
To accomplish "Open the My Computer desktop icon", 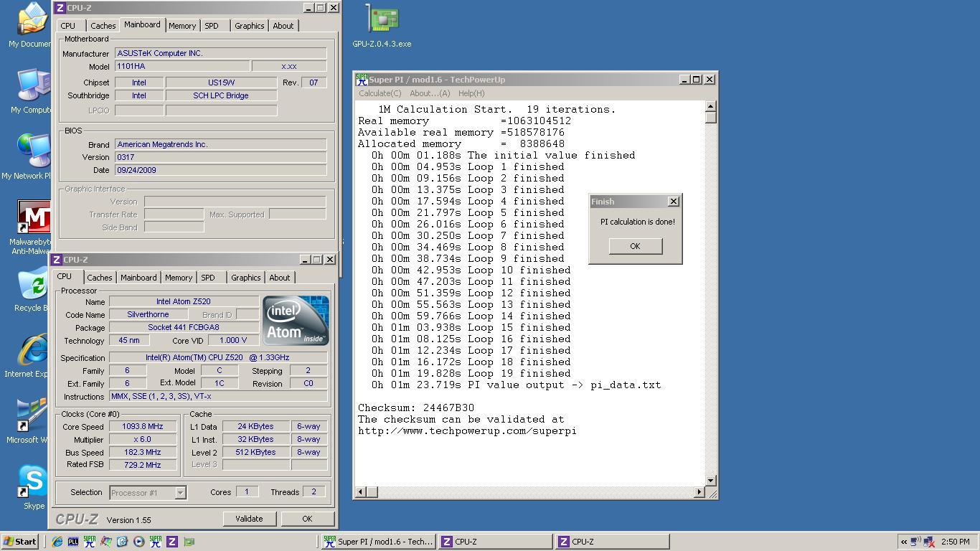I will click(x=32, y=90).
